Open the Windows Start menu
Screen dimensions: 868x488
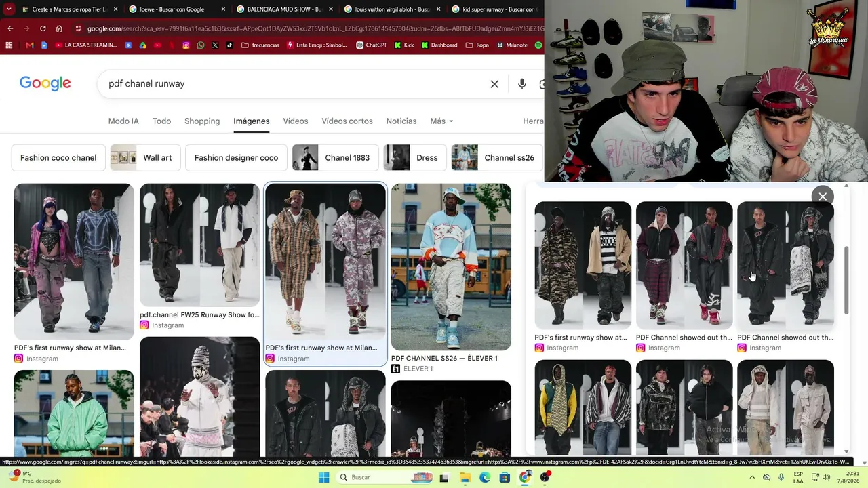click(324, 477)
